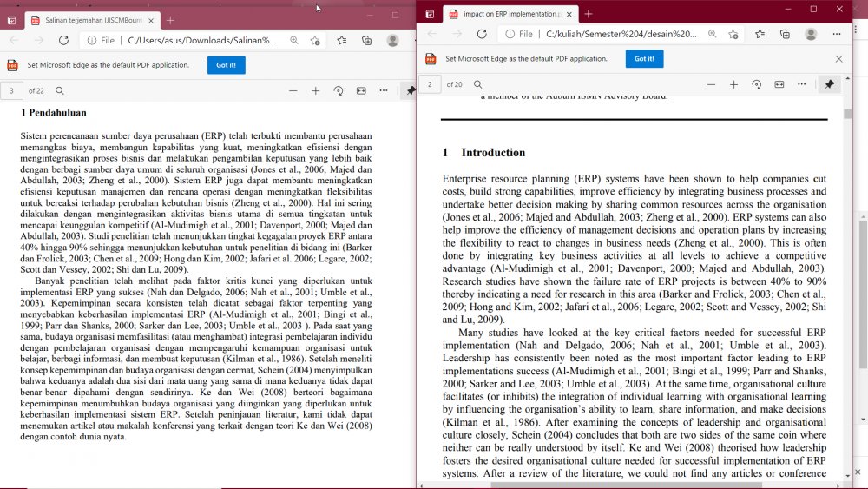Screen dimensions: 868x489
Task: Open Settings and more in right window
Action: (x=837, y=34)
